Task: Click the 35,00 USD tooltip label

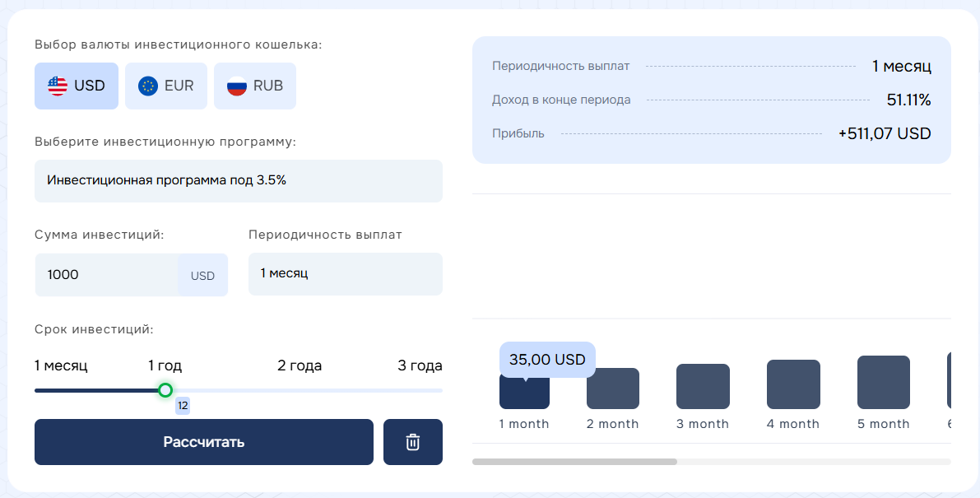Action: (x=546, y=360)
